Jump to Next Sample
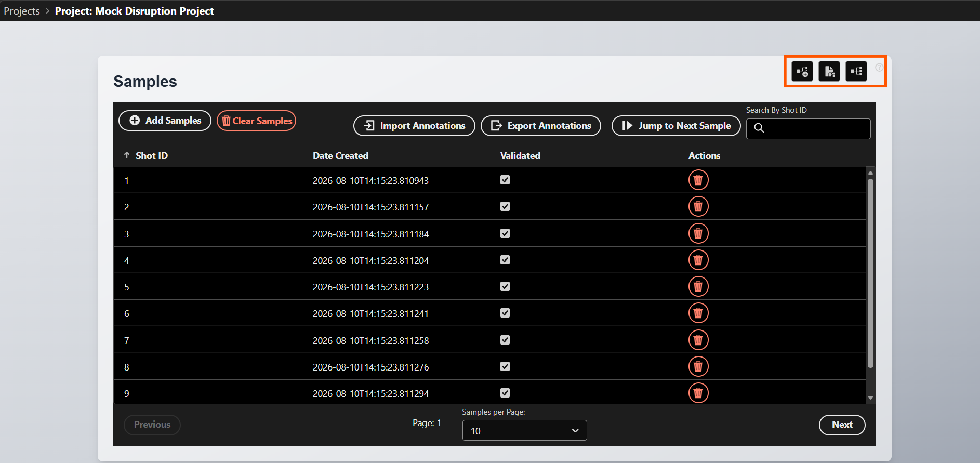Image resolution: width=980 pixels, height=463 pixels. tap(676, 126)
